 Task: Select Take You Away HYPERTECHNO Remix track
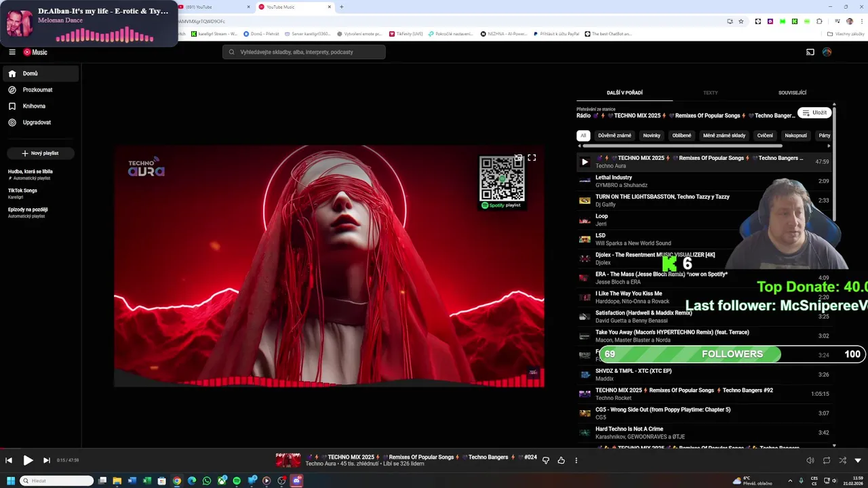pyautogui.click(x=703, y=335)
